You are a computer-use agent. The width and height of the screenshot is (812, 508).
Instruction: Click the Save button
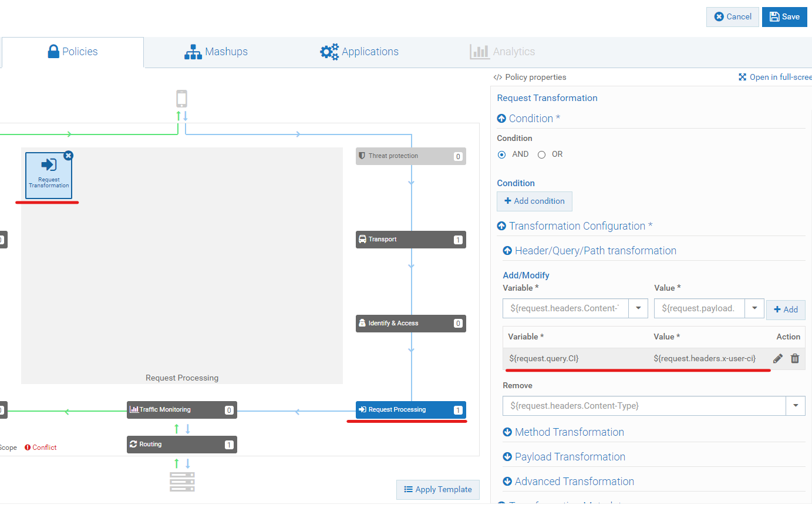784,17
